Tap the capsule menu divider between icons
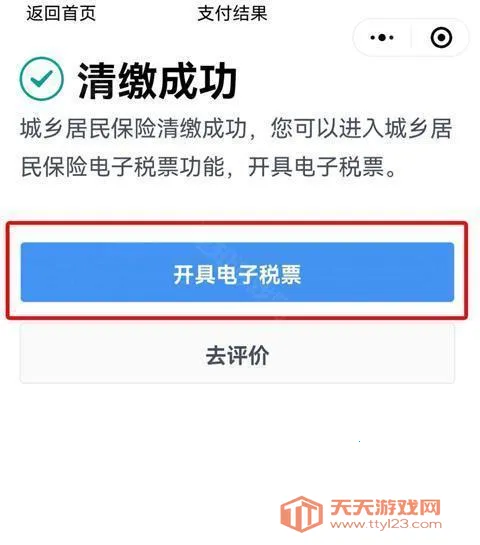This screenshot has width=480, height=545. tap(412, 37)
